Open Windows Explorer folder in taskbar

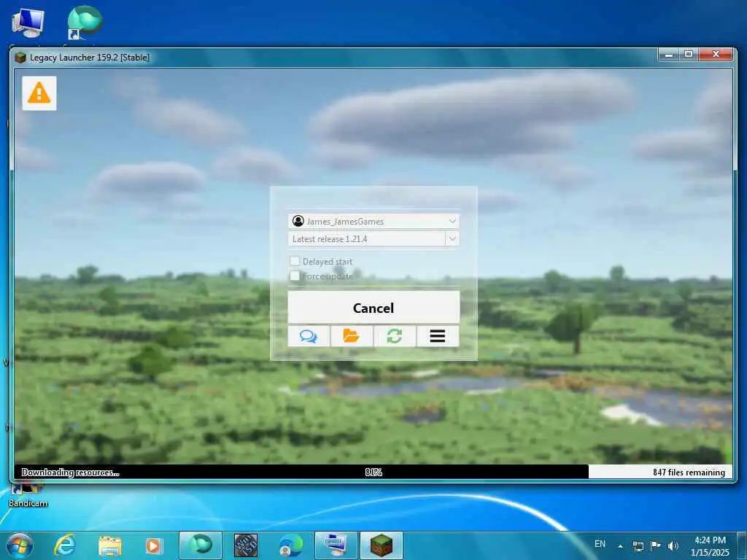[x=110, y=545]
